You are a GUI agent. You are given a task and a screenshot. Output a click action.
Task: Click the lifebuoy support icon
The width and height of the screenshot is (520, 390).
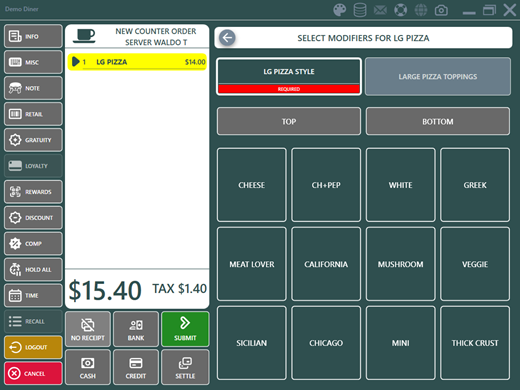[401, 10]
